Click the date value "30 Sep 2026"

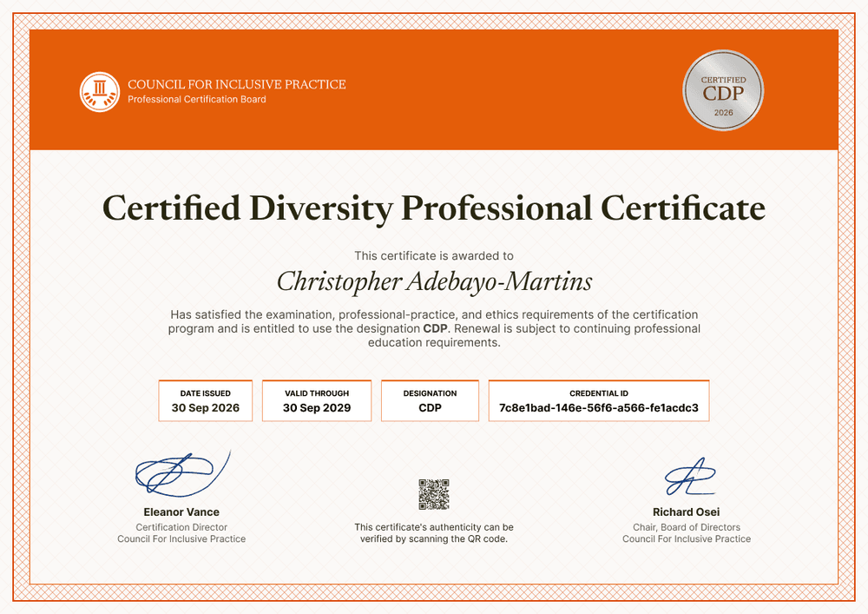point(206,408)
